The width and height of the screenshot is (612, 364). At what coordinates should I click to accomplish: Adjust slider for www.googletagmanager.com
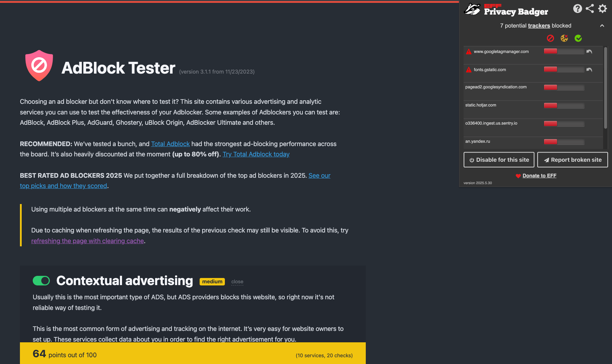[564, 51]
